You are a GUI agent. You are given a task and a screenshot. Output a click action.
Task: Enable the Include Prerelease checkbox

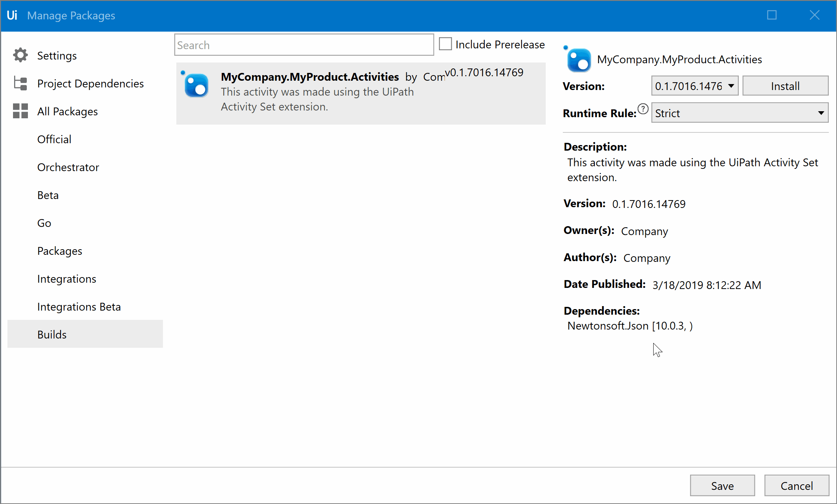pos(445,44)
